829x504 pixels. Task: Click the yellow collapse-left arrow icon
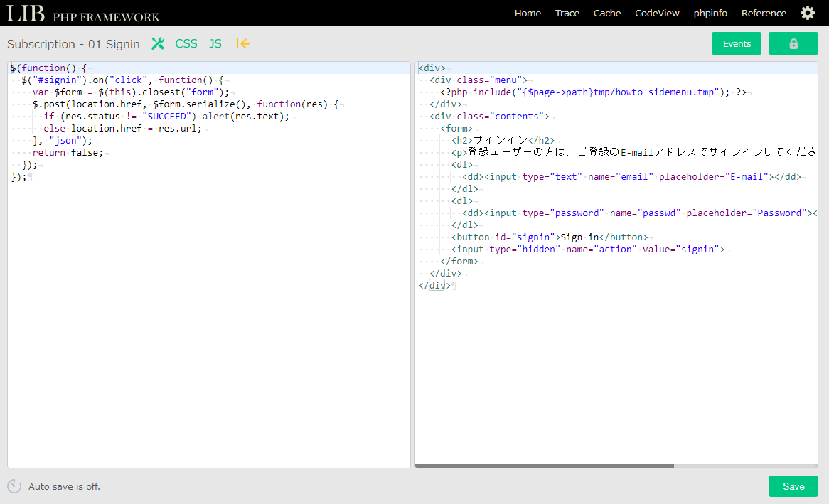[243, 44]
